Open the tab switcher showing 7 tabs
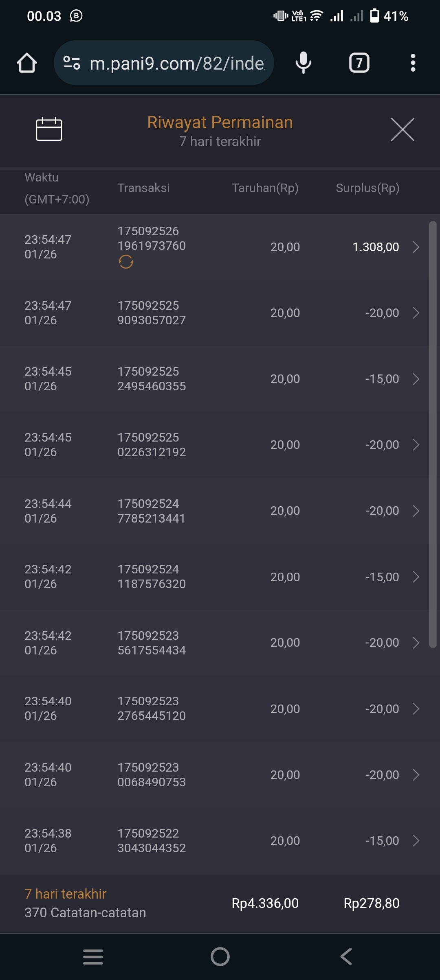This screenshot has height=980, width=440. (x=359, y=63)
